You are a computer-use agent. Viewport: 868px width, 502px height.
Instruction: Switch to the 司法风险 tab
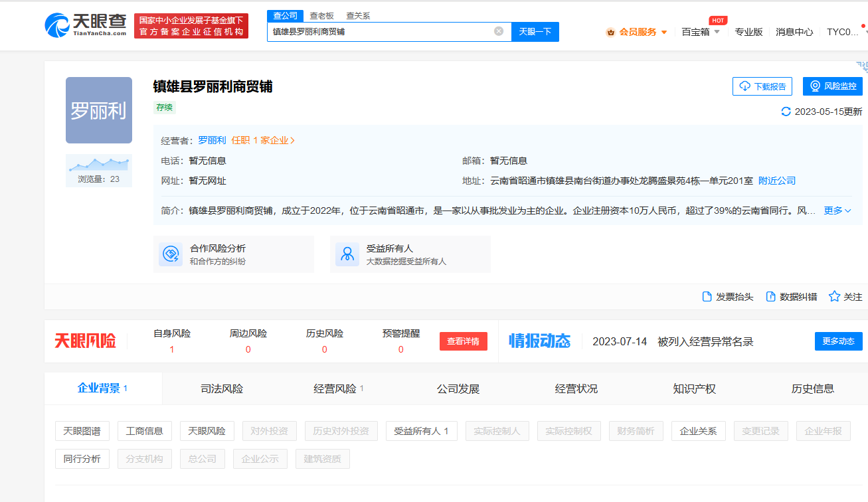[x=222, y=388]
